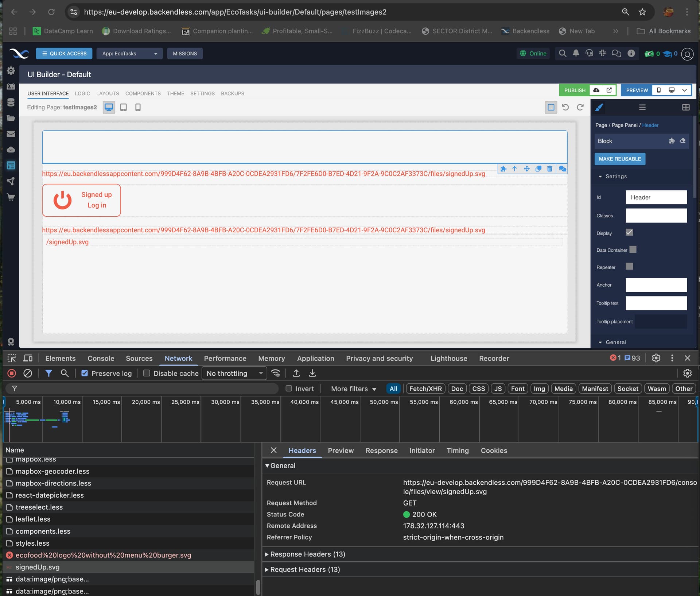
Task: Click the redo arrow in editor toolbar
Action: 580,107
